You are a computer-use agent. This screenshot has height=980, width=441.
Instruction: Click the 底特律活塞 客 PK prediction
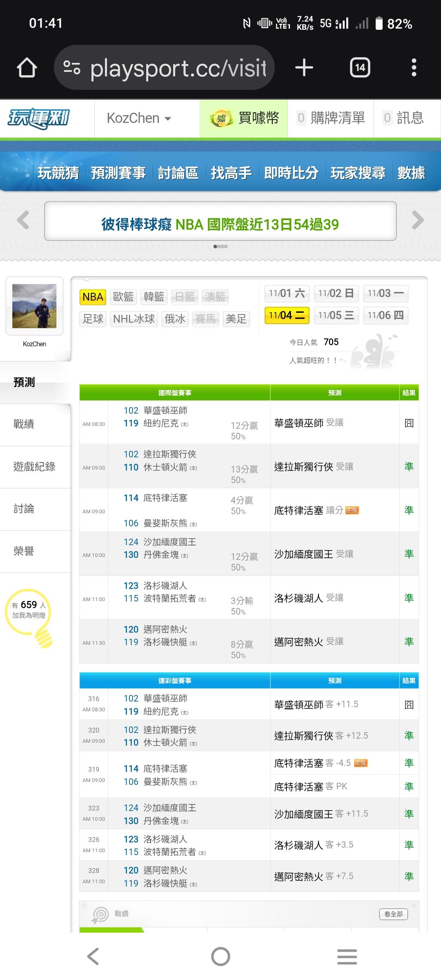tap(311, 787)
